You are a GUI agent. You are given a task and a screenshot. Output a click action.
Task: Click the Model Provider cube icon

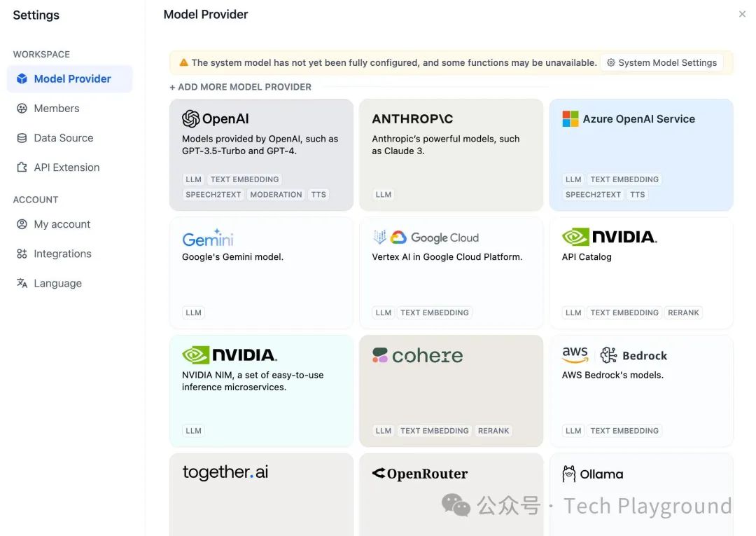(22, 79)
